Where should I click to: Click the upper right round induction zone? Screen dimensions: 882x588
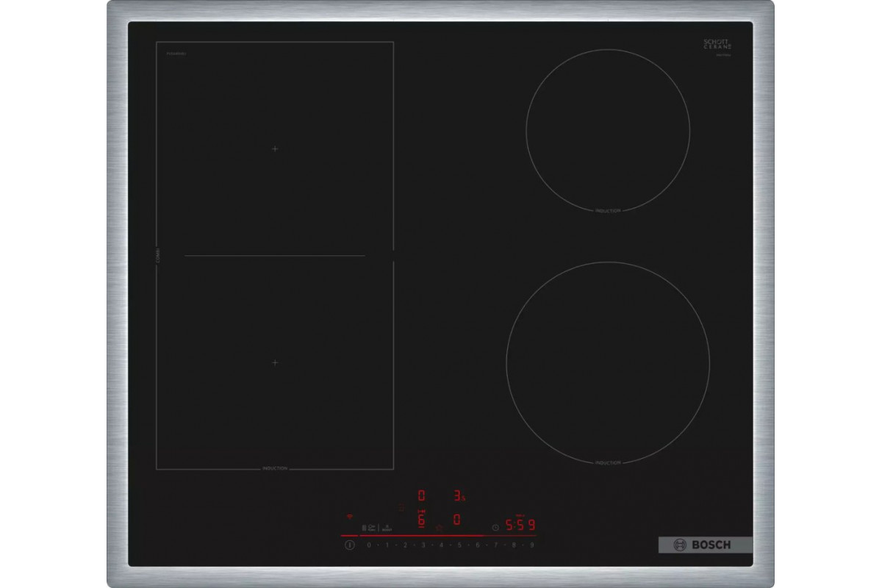[608, 129]
